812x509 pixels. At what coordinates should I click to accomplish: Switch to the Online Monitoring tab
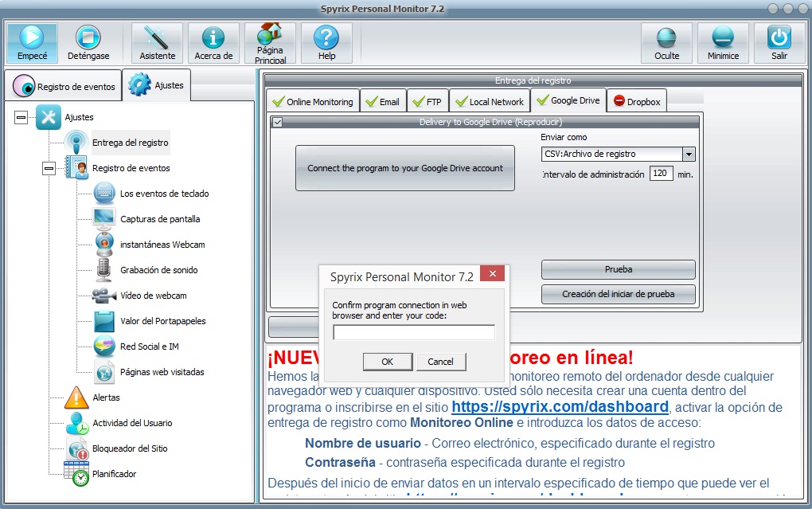313,102
